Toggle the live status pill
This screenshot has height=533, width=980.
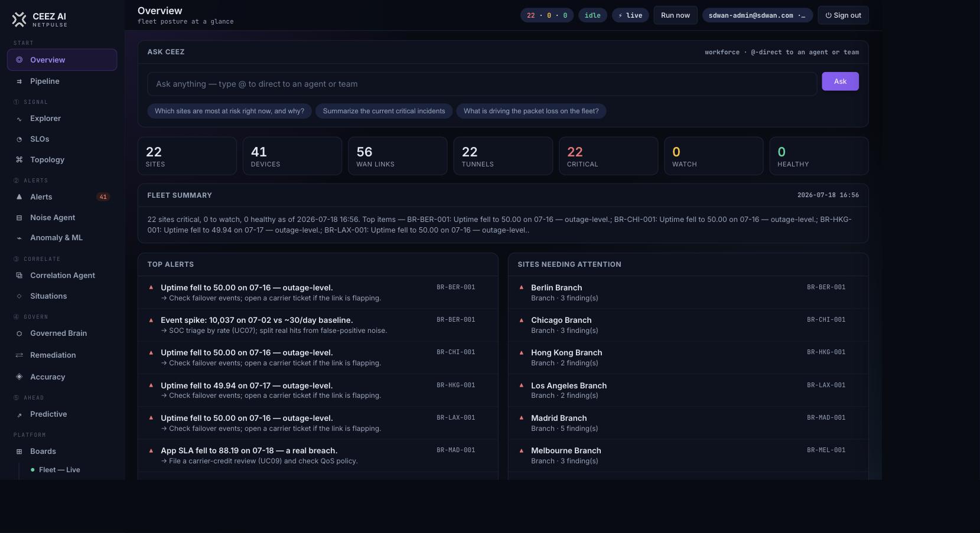(x=630, y=15)
